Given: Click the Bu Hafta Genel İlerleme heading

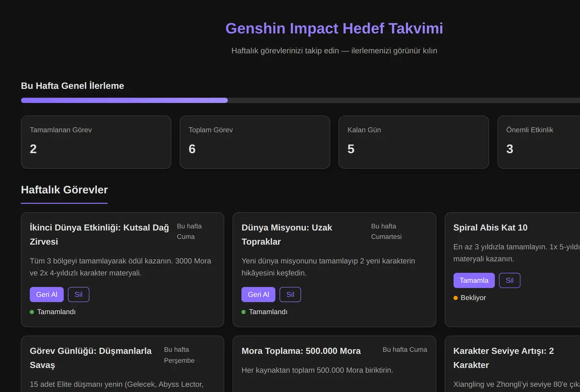Looking at the screenshot, I should coord(72,86).
